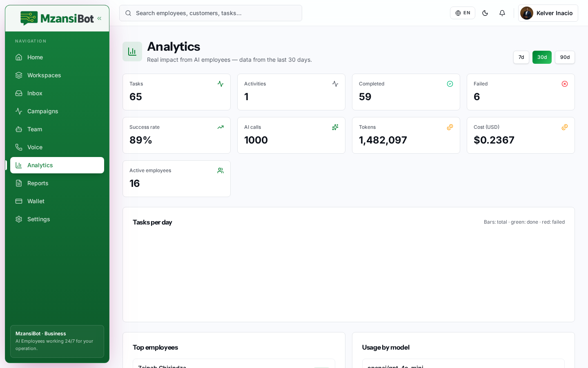Open the Inbox section
Viewport: 588px width, 368px height.
click(x=57, y=93)
